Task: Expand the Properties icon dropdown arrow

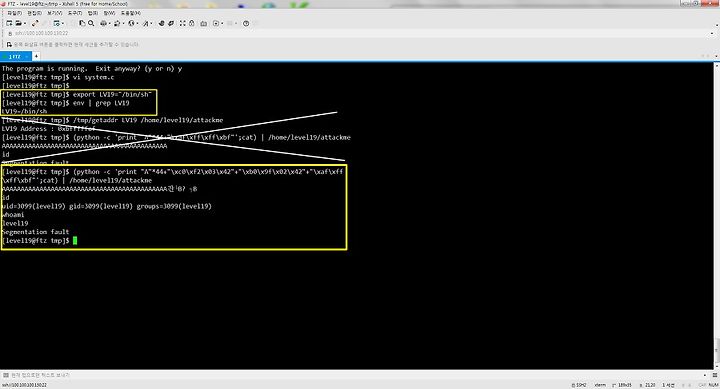Action: 63,23
